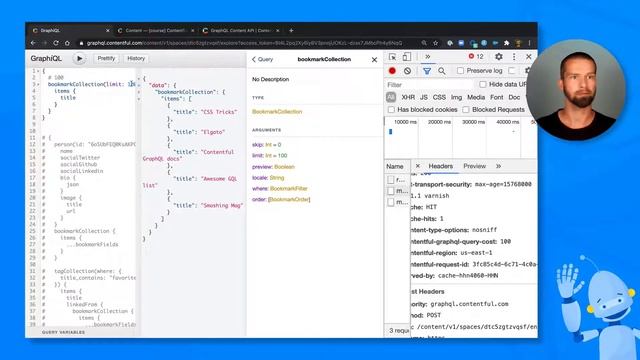Click the address bar URL
Image resolution: width=640 pixels, height=360 pixels.
244,43
